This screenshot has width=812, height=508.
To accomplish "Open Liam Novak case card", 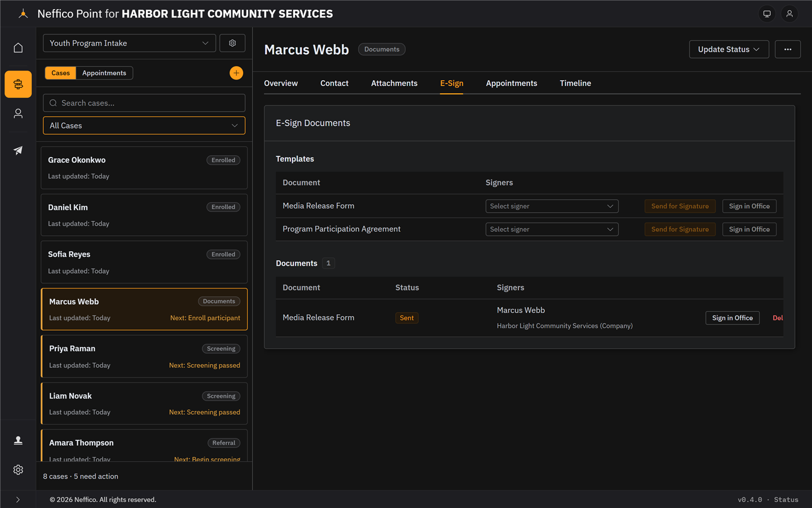I will pos(144,404).
